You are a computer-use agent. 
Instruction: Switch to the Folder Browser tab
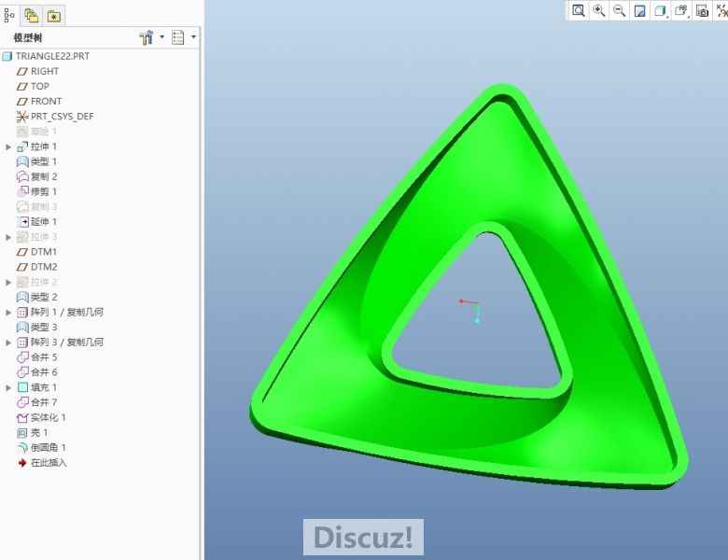pyautogui.click(x=31, y=16)
